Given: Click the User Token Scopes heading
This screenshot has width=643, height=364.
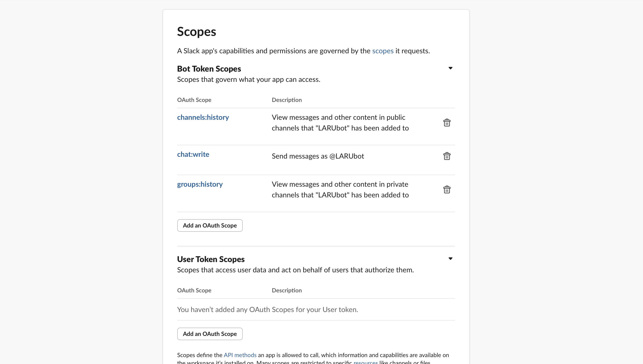Looking at the screenshot, I should [x=211, y=259].
